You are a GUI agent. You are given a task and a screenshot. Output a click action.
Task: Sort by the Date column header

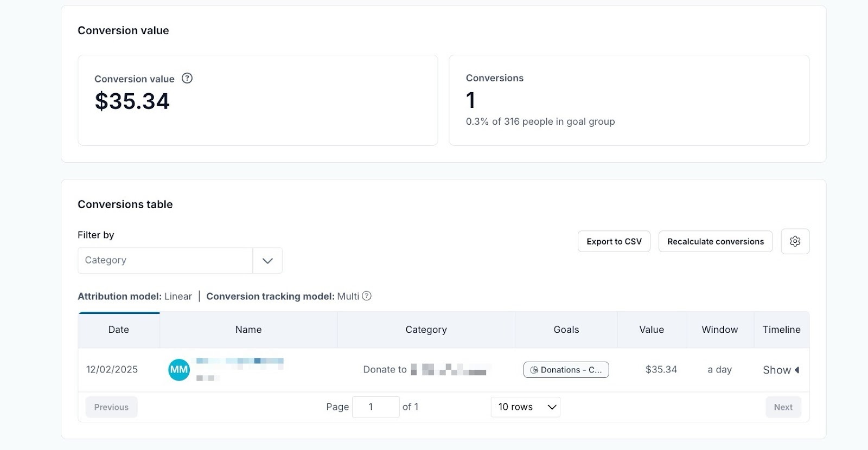point(119,330)
